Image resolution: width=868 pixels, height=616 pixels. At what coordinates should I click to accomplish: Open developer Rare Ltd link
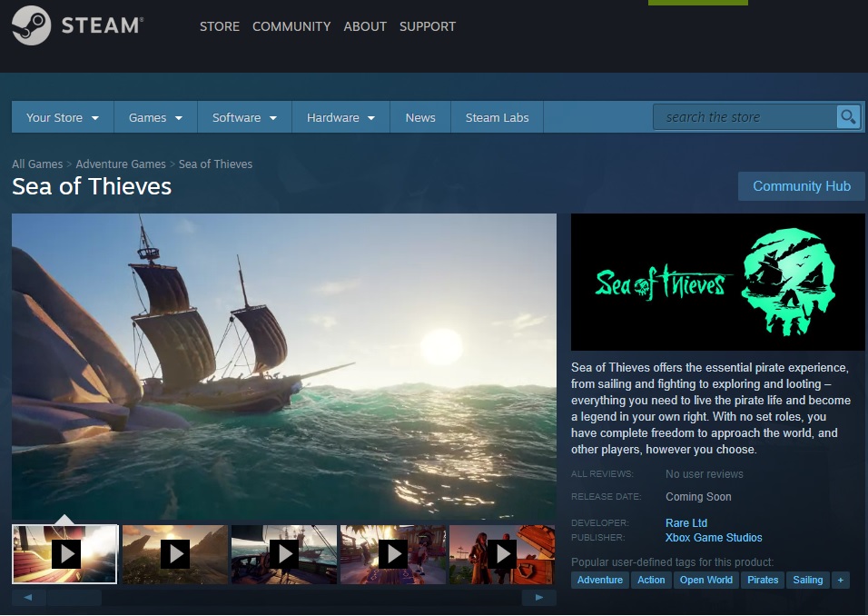pyautogui.click(x=686, y=523)
